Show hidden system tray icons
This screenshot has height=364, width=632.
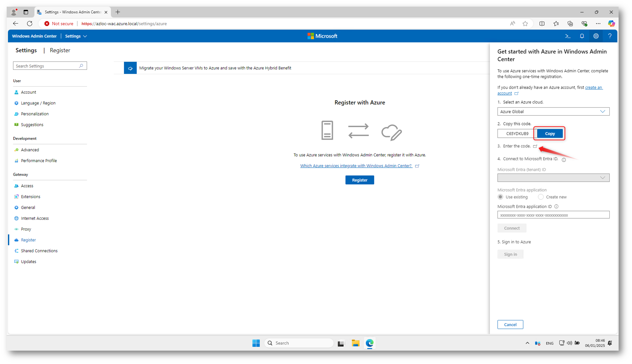pos(527,343)
